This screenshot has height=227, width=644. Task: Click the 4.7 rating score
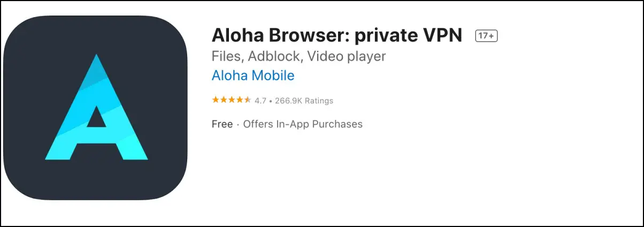click(260, 101)
